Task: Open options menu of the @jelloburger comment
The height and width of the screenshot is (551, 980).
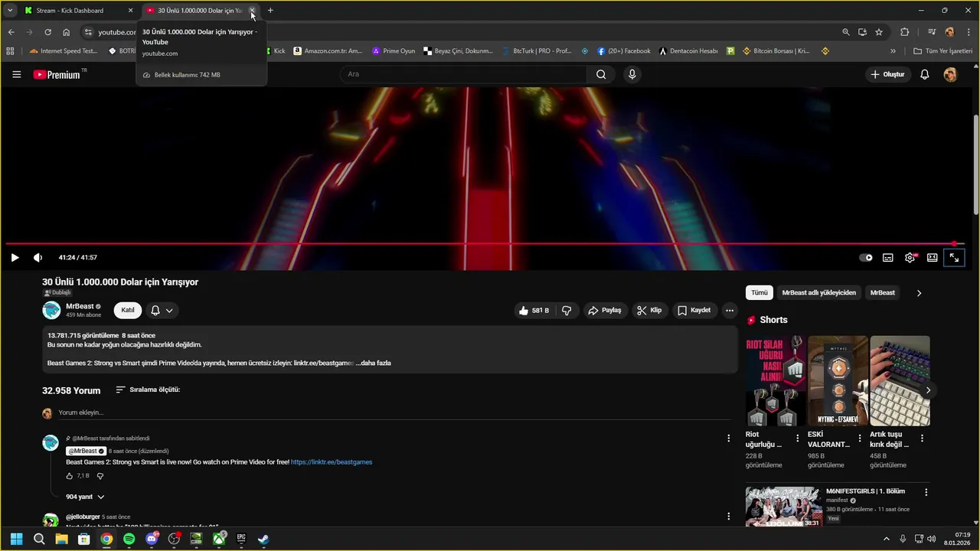Action: pos(728,517)
